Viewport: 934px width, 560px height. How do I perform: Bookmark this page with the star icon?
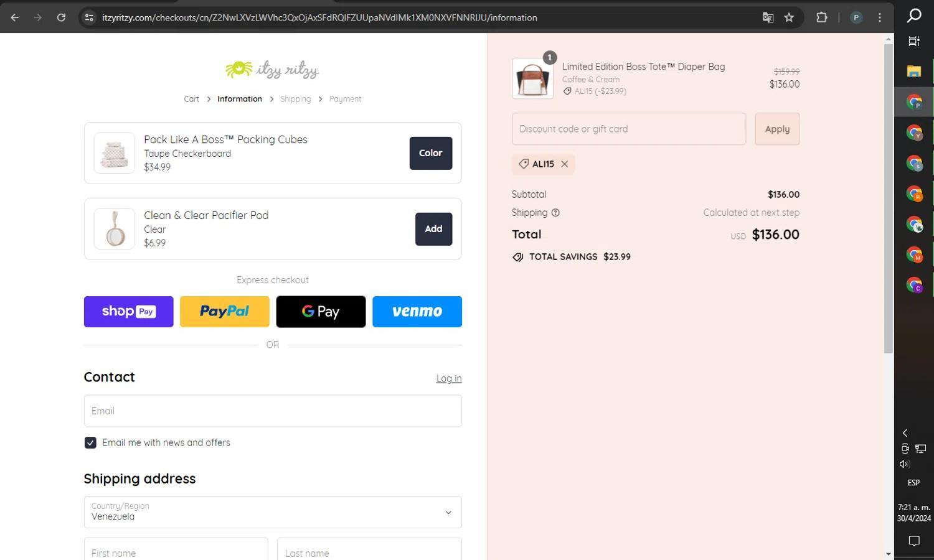789,17
